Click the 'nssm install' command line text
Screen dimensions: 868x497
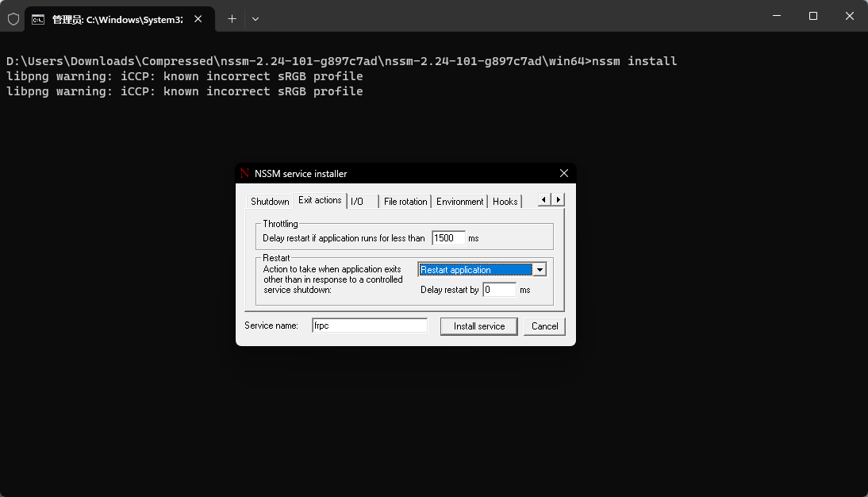pos(635,61)
